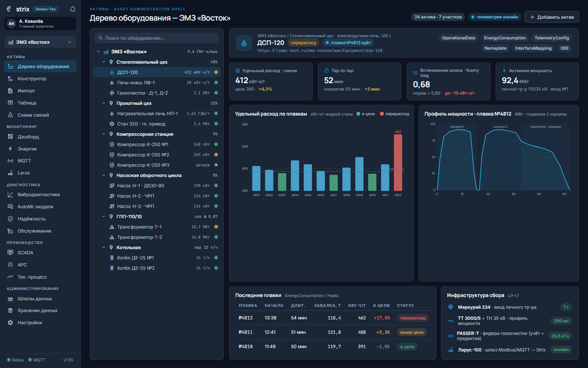Image resolution: width=588 pixels, height=368 pixels.
Task: Open the EnergyConsumption submodel tab
Action: click(x=505, y=38)
